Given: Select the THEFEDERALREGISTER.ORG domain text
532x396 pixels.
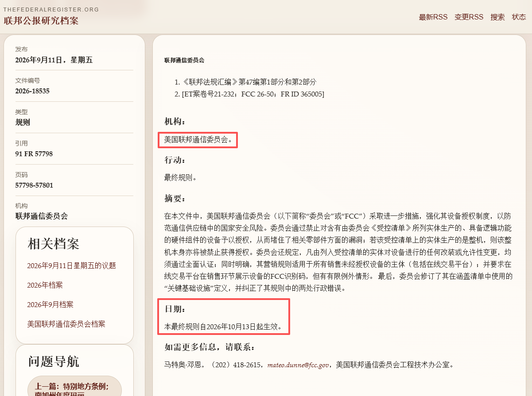Looking at the screenshot, I should tap(51, 9).
